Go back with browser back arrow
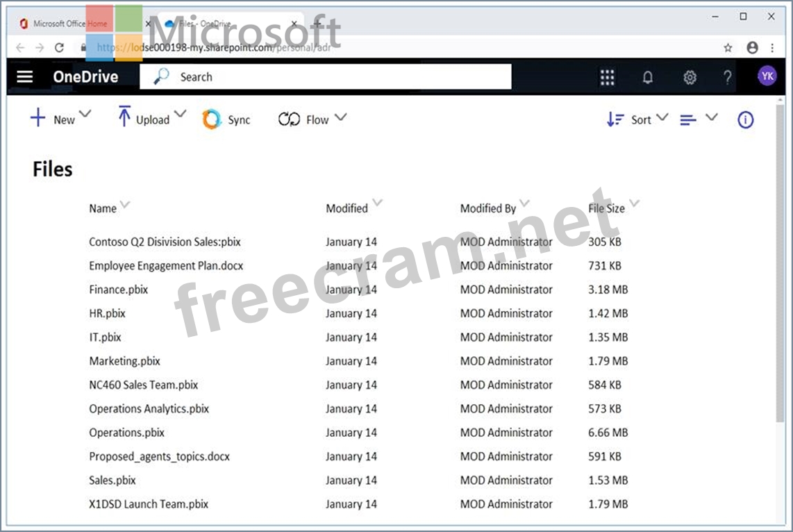This screenshot has width=793, height=532. (x=20, y=47)
